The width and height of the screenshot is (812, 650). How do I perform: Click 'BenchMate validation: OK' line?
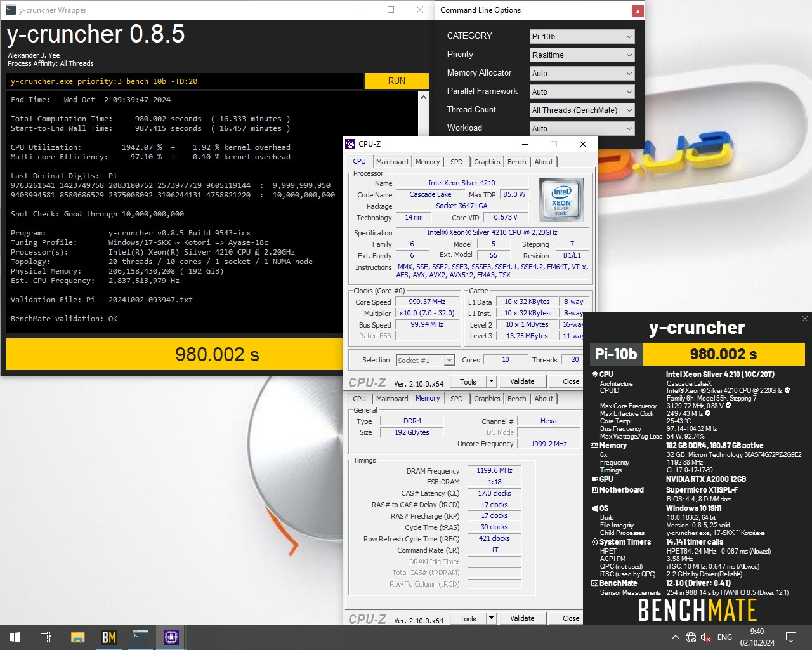click(x=64, y=319)
